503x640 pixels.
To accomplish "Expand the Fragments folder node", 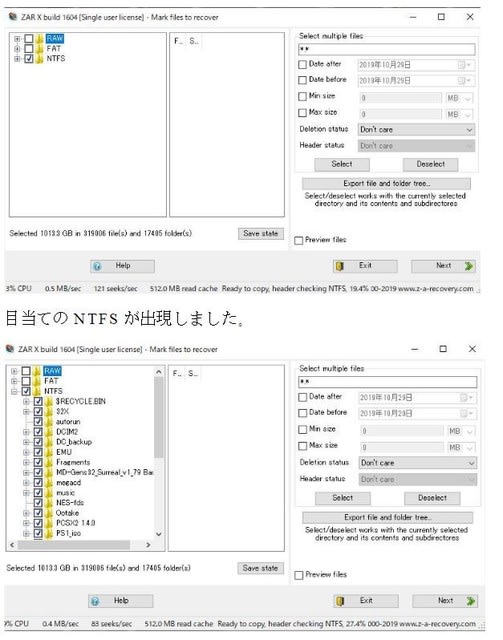I will tap(26, 462).
